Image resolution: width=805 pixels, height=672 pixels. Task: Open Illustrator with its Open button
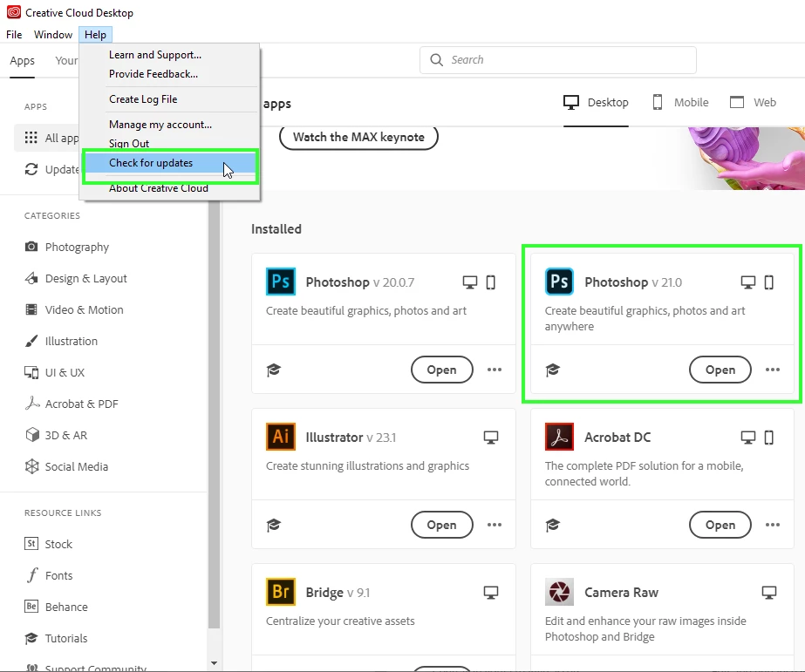[x=441, y=525]
